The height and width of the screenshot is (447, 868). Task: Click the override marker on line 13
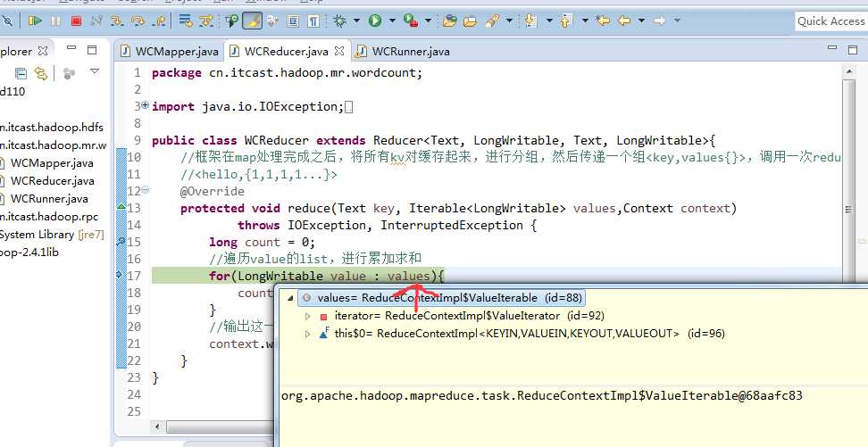pyautogui.click(x=121, y=207)
